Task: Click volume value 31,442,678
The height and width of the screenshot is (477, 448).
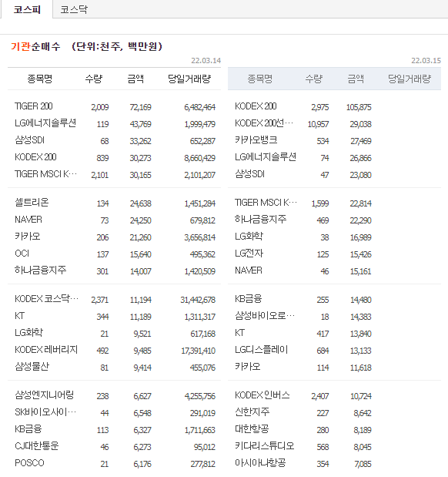Action: 198,300
